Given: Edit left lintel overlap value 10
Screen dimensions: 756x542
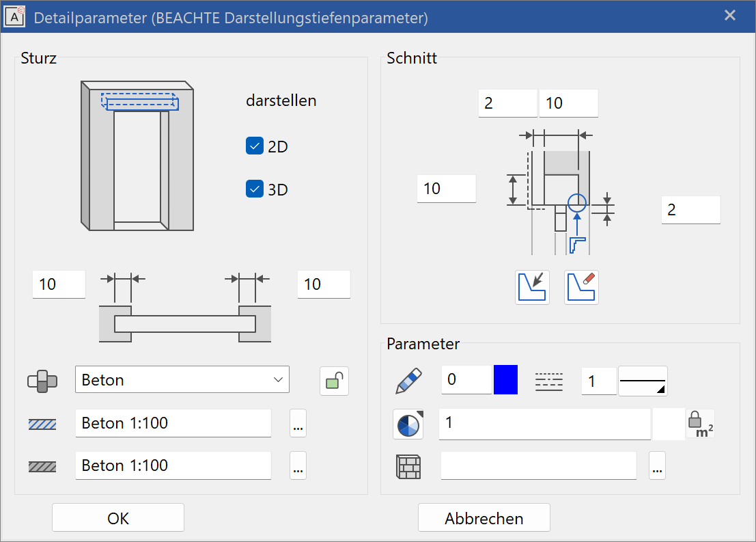Looking at the screenshot, I should click(59, 284).
